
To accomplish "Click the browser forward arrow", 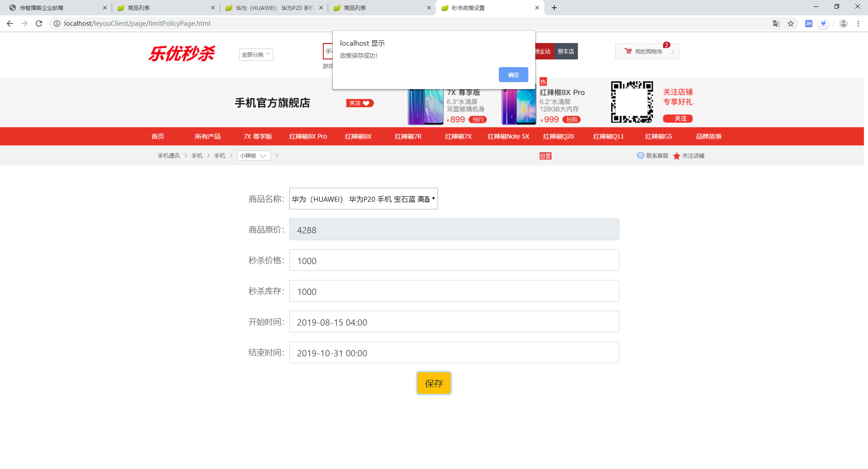I will 24,24.
